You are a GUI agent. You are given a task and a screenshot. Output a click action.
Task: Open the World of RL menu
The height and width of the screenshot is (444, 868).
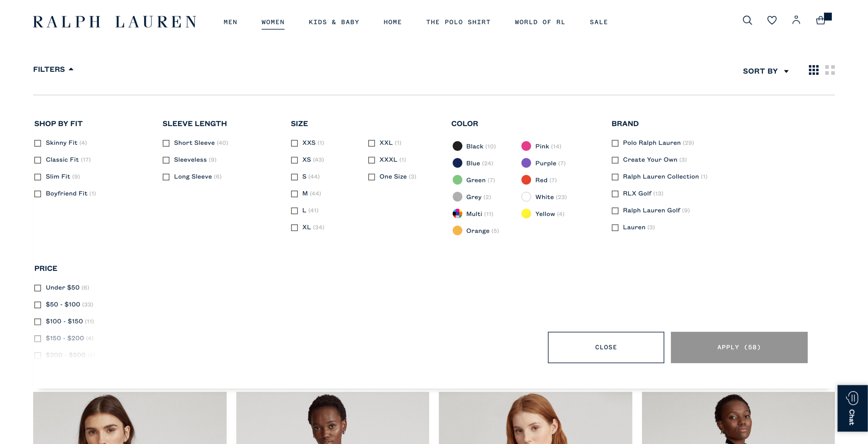pyautogui.click(x=540, y=22)
